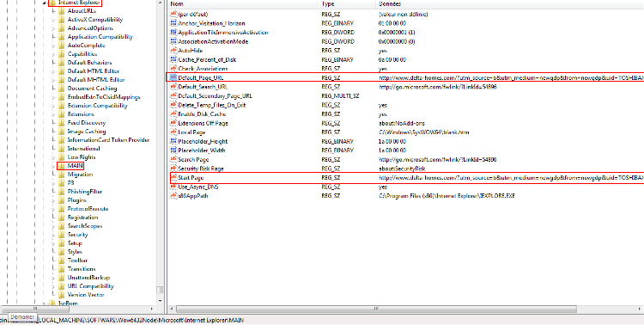644x325 pixels.
Task: Expand the Security key
Action: click(x=53, y=235)
